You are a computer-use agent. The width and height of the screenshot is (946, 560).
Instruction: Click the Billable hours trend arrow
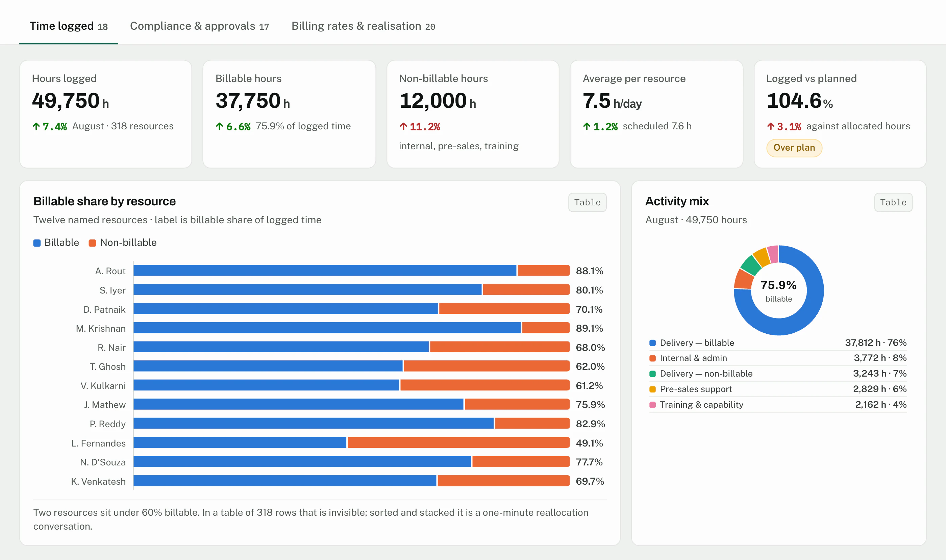coord(219,126)
